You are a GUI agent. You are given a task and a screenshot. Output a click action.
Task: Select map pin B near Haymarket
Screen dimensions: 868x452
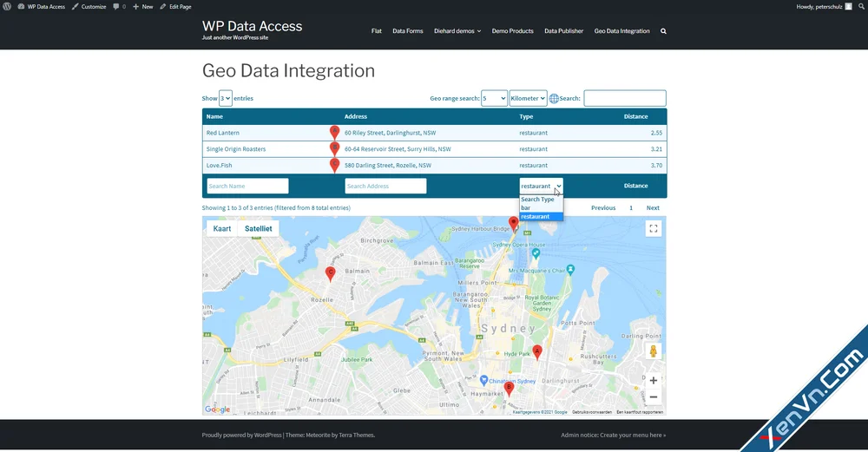(509, 389)
